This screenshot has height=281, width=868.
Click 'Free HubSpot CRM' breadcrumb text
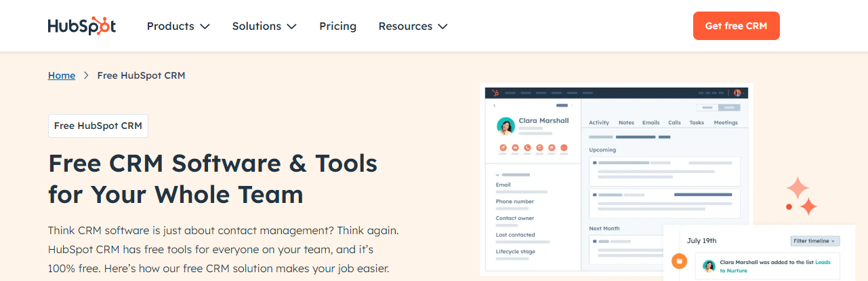(x=141, y=75)
